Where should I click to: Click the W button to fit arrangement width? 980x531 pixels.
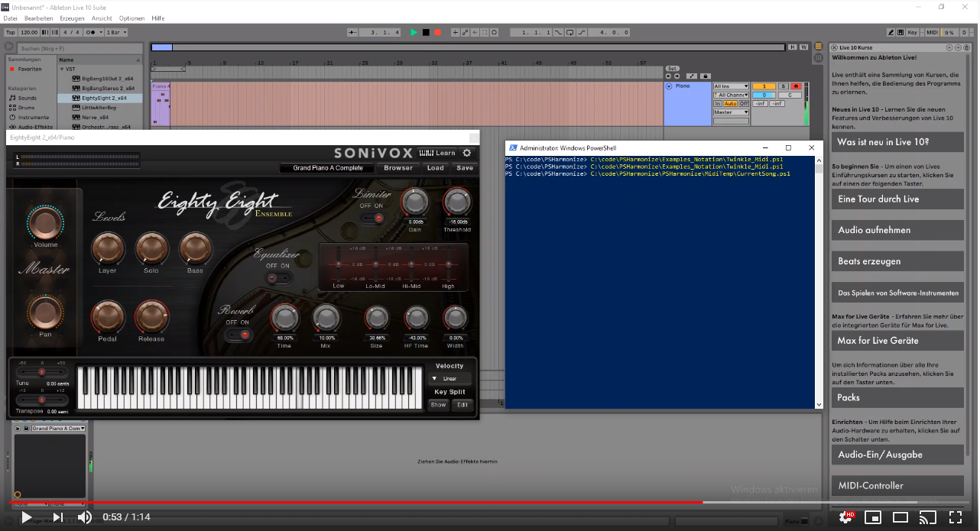coord(803,47)
